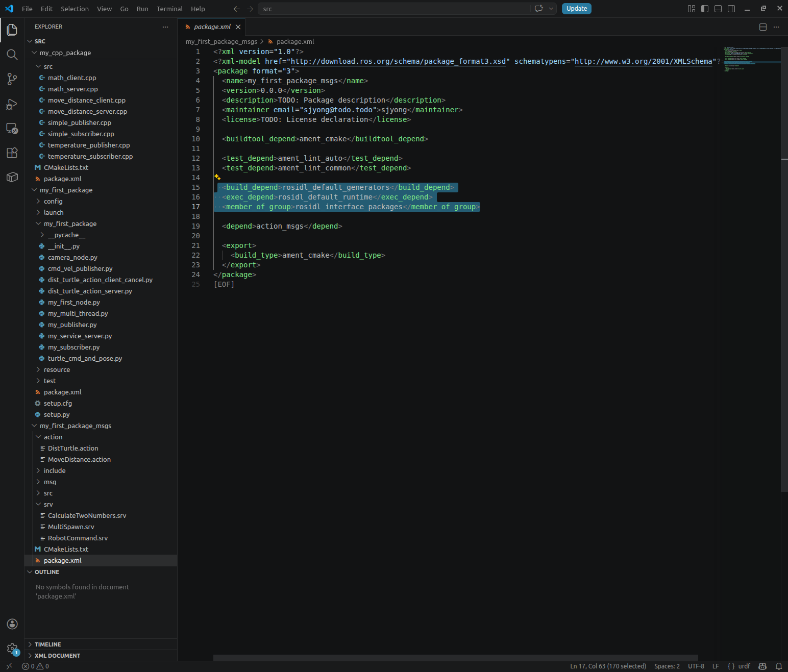Collapse the srv folder
This screenshot has height=672, width=788.
101,504
